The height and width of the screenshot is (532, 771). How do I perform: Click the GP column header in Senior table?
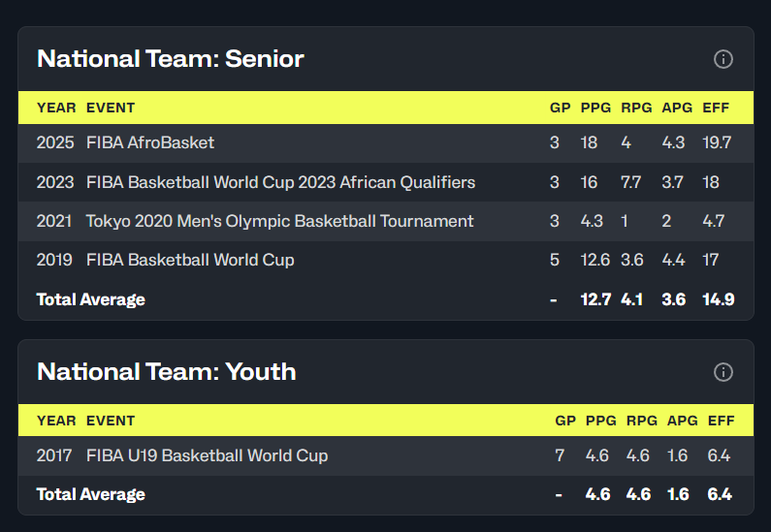560,108
